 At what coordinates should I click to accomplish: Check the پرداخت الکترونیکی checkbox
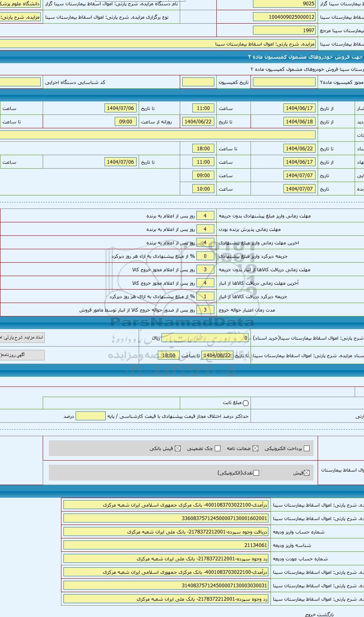click(x=307, y=448)
